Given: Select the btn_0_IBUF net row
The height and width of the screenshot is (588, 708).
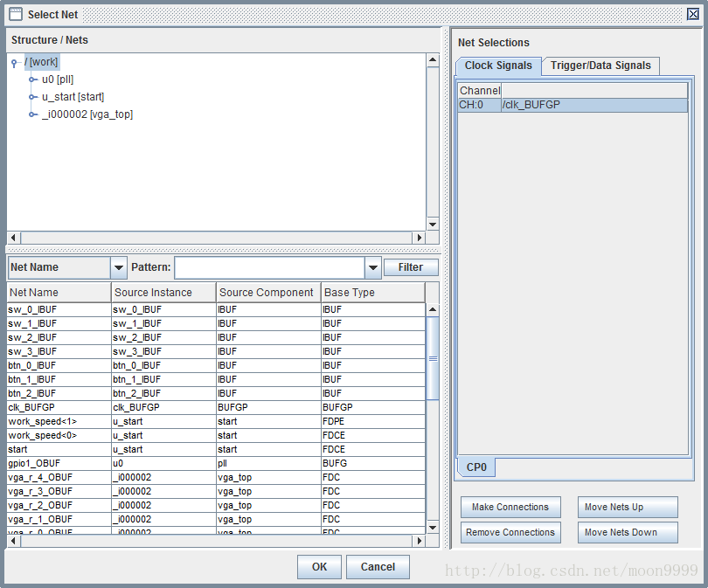Looking at the screenshot, I should (216, 365).
